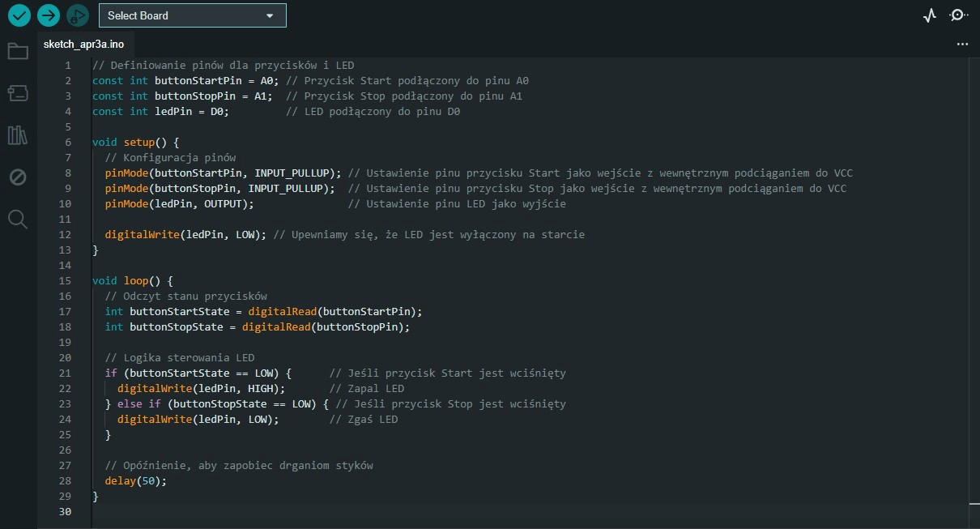Click line number 21 in the gutter

pyautogui.click(x=66, y=373)
